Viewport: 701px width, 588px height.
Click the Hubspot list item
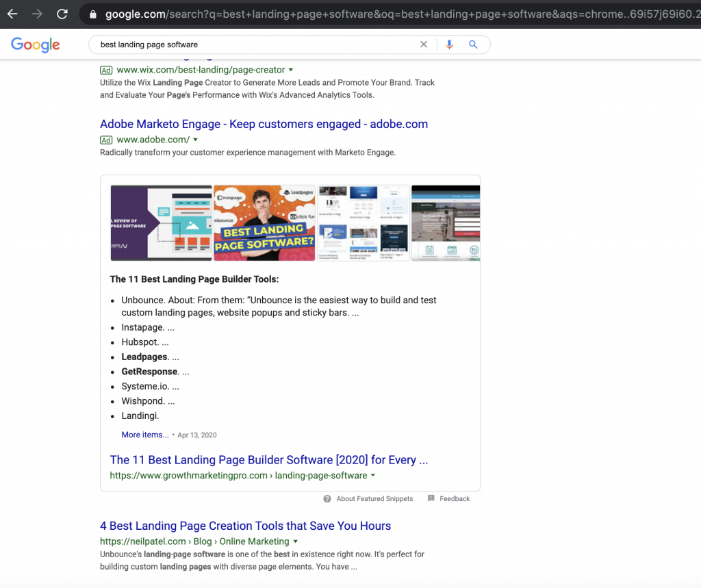pos(145,342)
